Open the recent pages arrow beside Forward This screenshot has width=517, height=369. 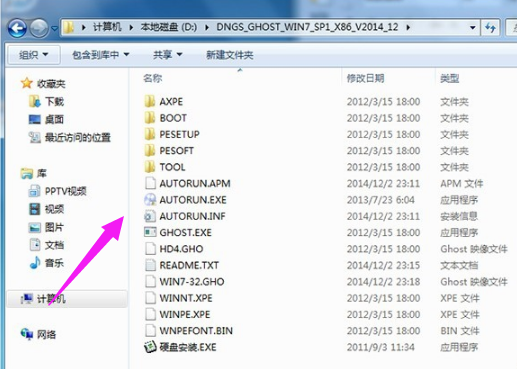(54, 29)
